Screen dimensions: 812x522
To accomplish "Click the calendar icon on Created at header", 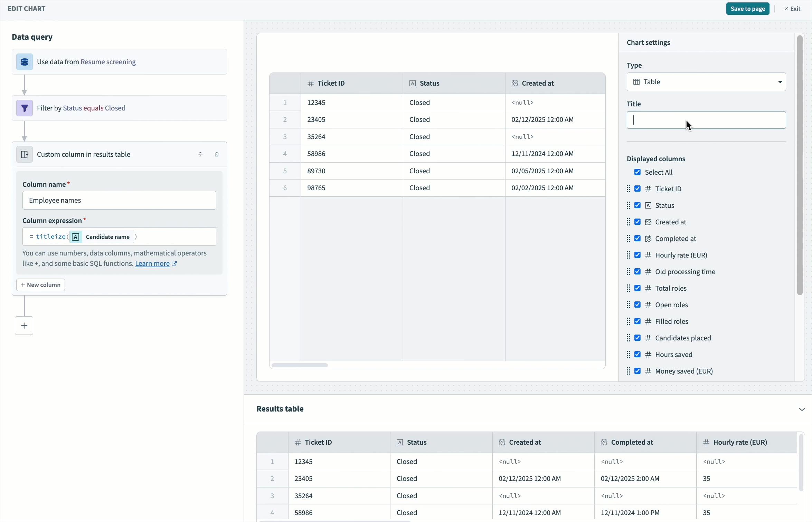I will click(514, 83).
